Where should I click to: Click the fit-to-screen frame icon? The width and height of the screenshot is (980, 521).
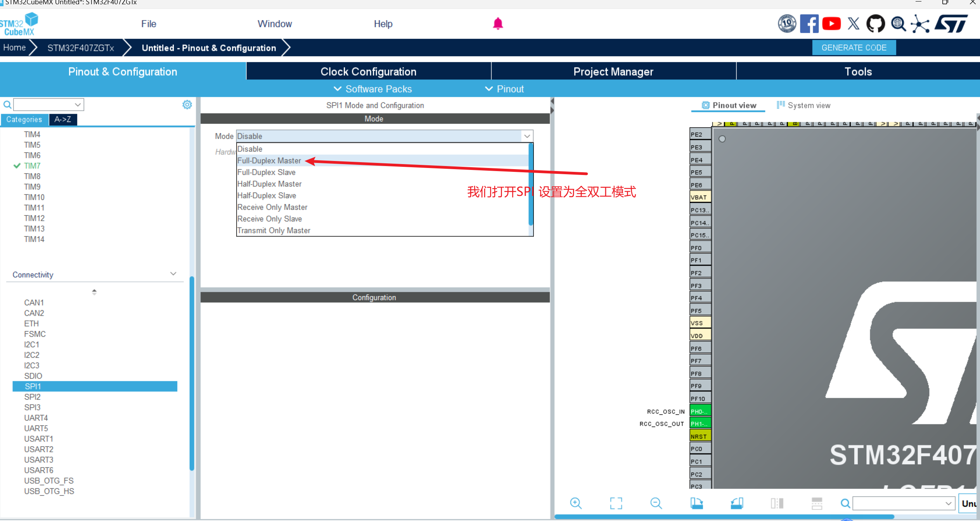[x=616, y=503]
